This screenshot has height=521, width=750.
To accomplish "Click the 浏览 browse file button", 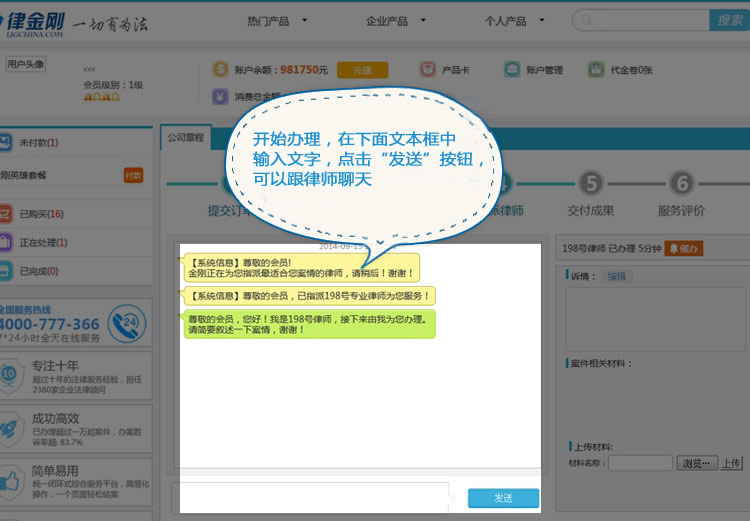I will coord(697,463).
